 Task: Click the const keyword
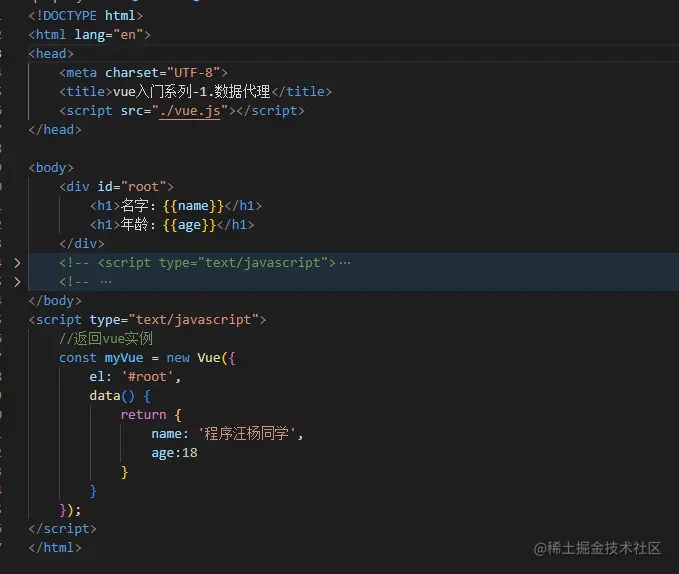tap(78, 358)
